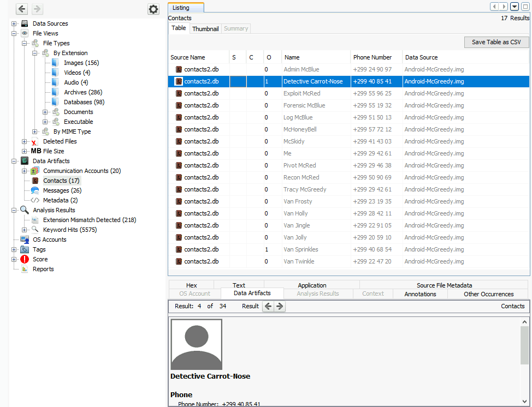This screenshot has height=407, width=532.
Task: Click the Analysis Results magnifier icon
Action: [25, 210]
